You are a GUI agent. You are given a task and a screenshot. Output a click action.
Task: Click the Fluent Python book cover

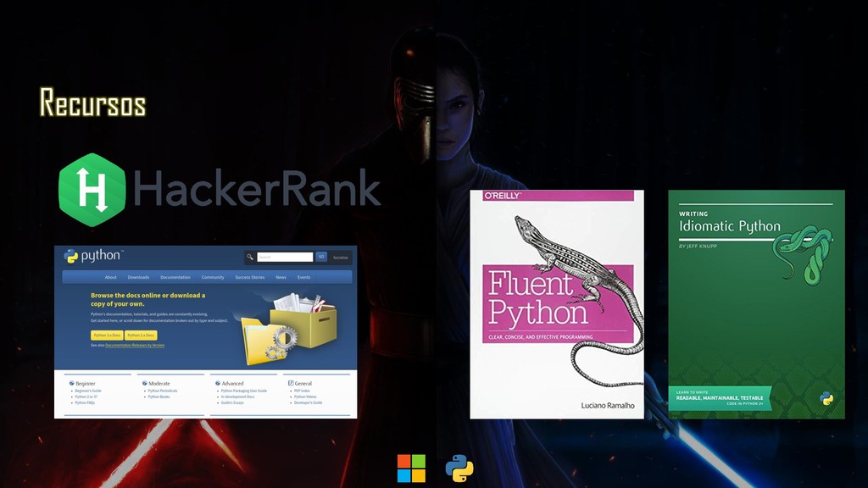click(557, 304)
